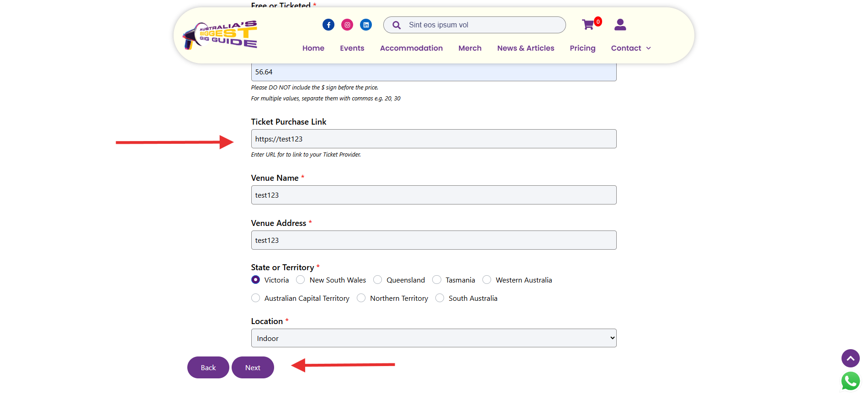Select Australian Capital Territory radio button
This screenshot has width=868, height=398.
256,298
